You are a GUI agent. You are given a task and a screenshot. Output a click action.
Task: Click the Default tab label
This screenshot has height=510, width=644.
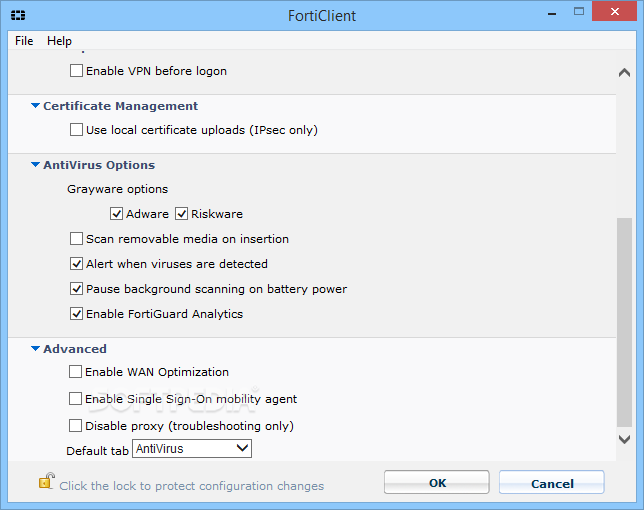(97, 451)
